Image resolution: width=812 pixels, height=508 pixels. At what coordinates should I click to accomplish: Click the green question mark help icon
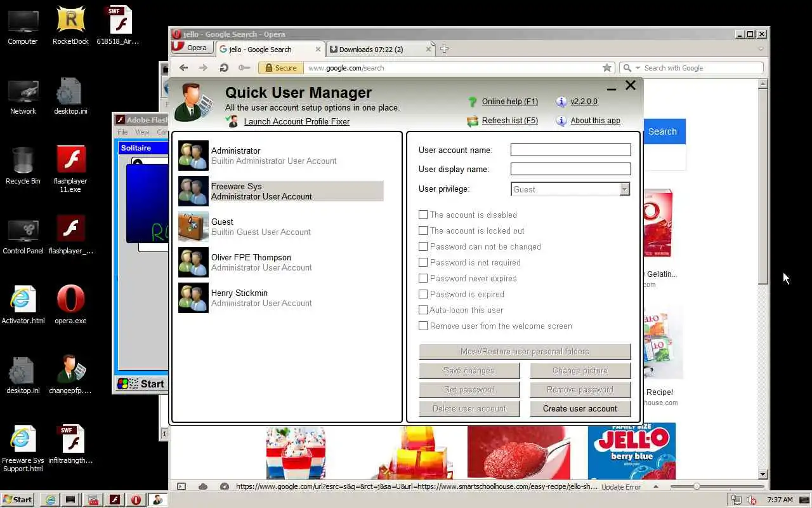pyautogui.click(x=472, y=102)
